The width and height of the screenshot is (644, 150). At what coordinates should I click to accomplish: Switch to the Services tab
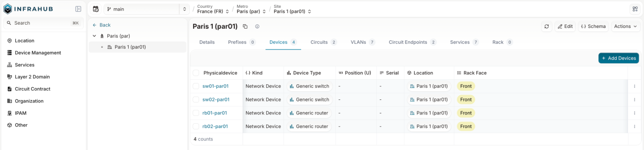click(x=465, y=42)
